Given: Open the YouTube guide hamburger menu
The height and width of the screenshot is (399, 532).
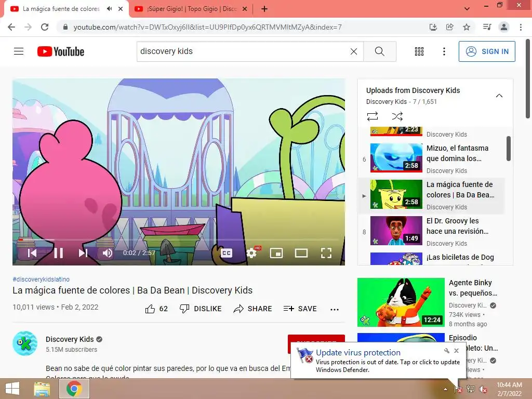Looking at the screenshot, I should (x=19, y=51).
